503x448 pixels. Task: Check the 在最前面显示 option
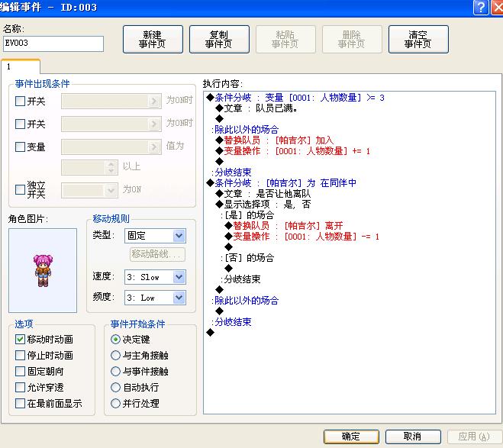pos(20,404)
